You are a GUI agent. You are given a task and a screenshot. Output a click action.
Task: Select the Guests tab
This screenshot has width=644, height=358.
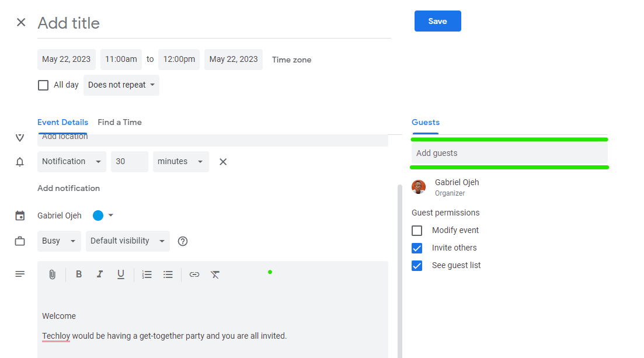pos(425,122)
